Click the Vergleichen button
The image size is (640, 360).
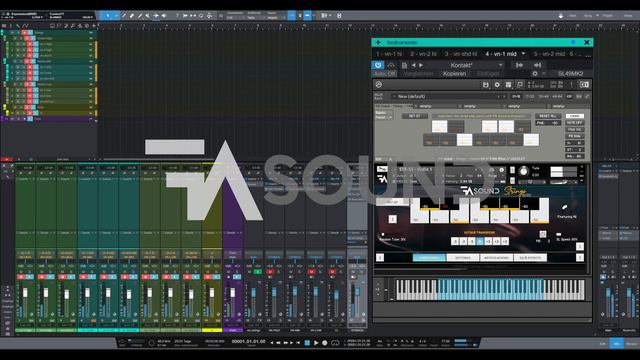click(x=418, y=74)
